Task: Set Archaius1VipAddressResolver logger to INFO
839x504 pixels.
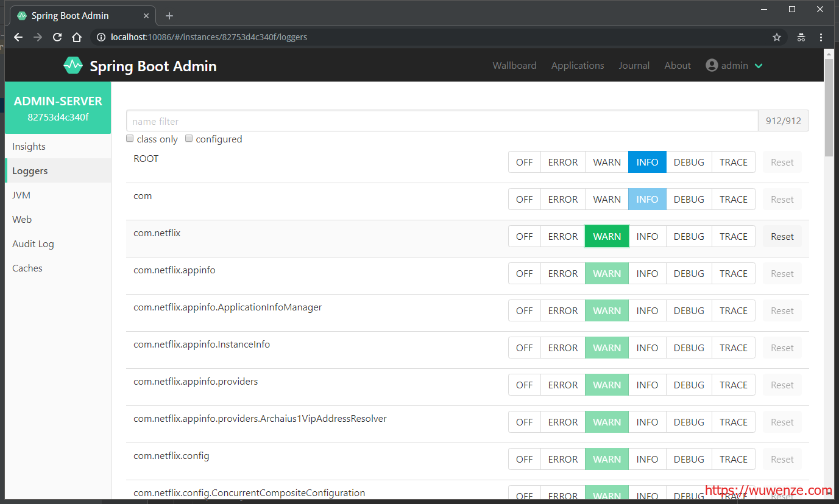Action: point(647,422)
